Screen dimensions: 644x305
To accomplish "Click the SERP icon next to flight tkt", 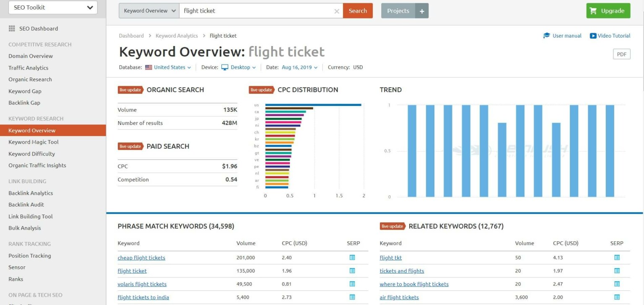I will click(616, 257).
